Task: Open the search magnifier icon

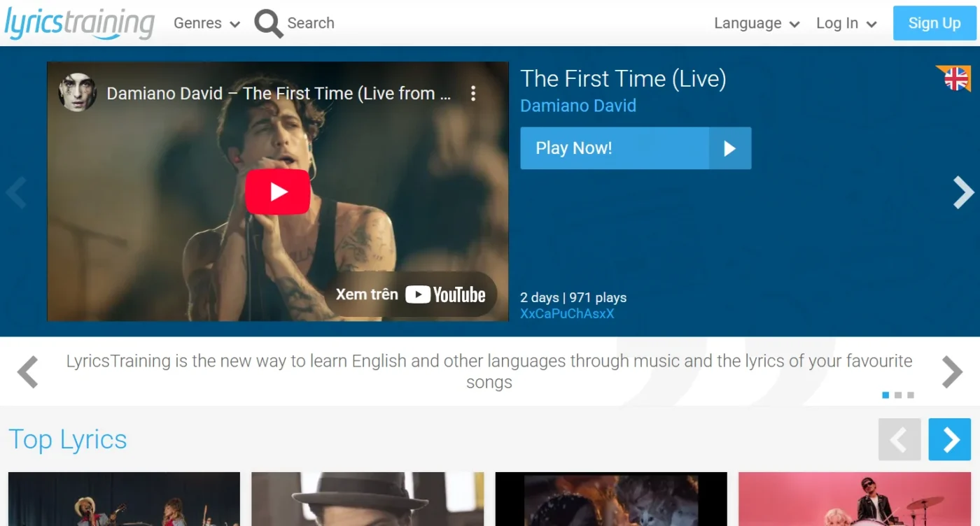Action: point(268,23)
